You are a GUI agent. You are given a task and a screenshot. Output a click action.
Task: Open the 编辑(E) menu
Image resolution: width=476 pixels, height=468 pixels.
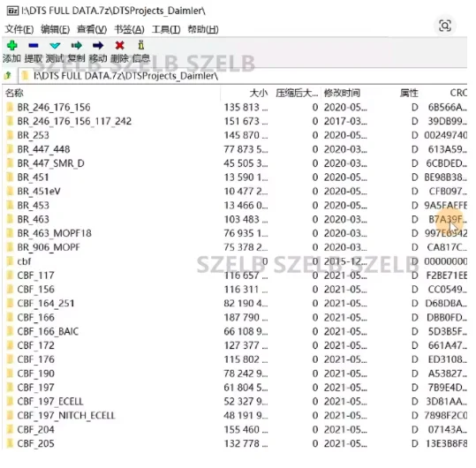[x=56, y=29]
